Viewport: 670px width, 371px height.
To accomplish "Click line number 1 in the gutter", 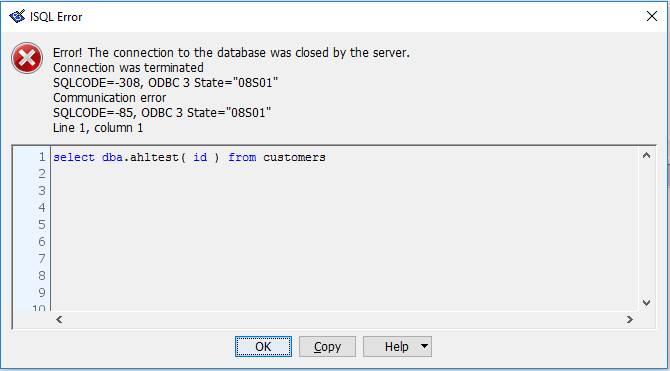I will tap(41, 157).
